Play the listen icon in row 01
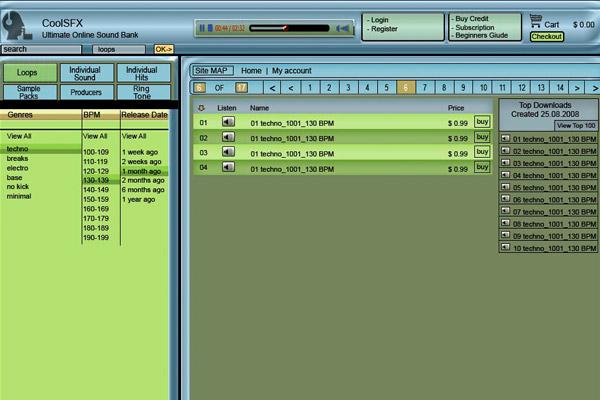The width and height of the screenshot is (600, 400). (x=228, y=122)
